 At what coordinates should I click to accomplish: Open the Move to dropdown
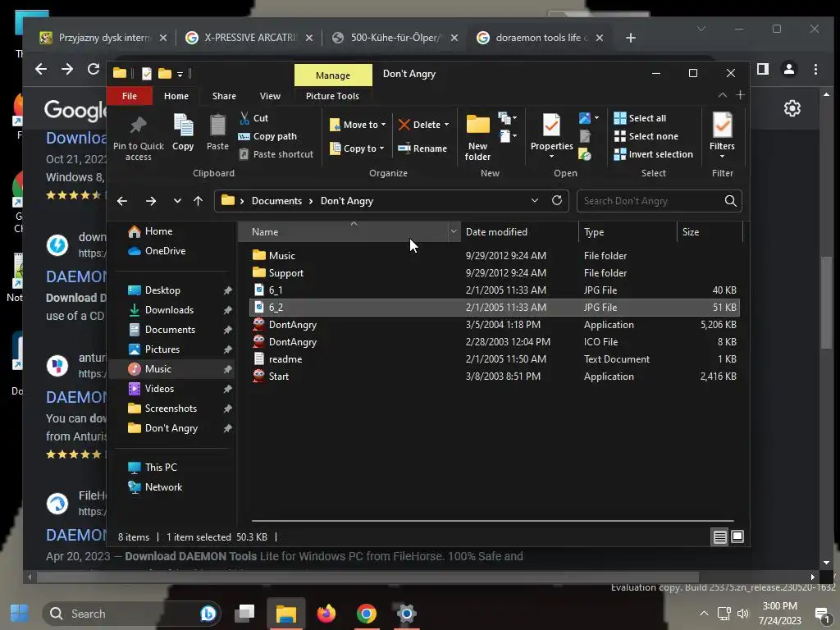(358, 125)
